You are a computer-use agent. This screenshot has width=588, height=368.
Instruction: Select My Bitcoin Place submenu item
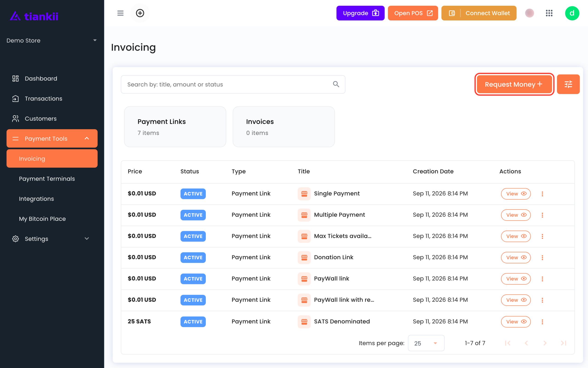coord(52,218)
